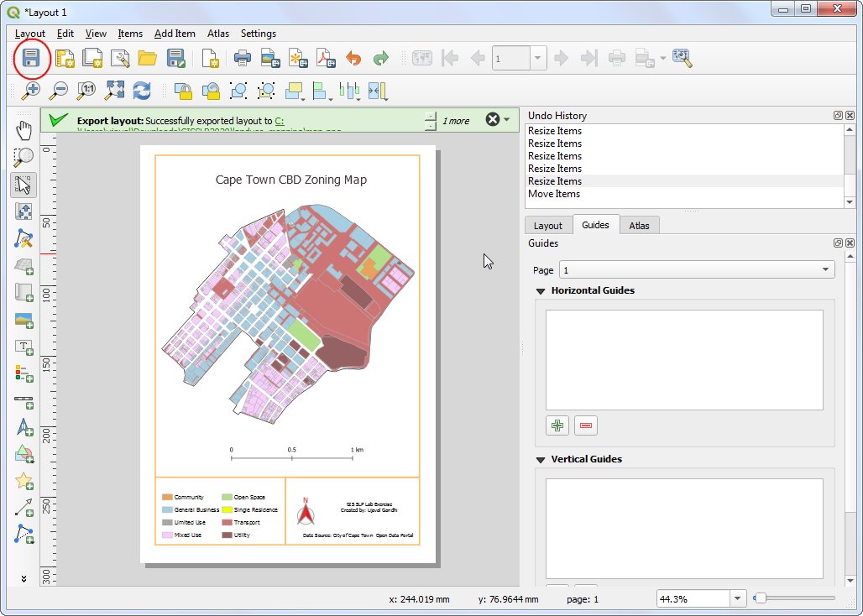Screen dimensions: 863x616
Task: Add a new horizontal guide
Action: coord(557,425)
